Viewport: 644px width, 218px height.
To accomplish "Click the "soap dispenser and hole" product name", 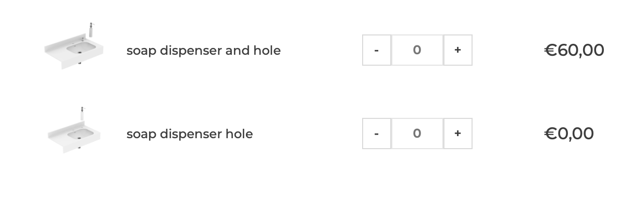I will click(203, 51).
